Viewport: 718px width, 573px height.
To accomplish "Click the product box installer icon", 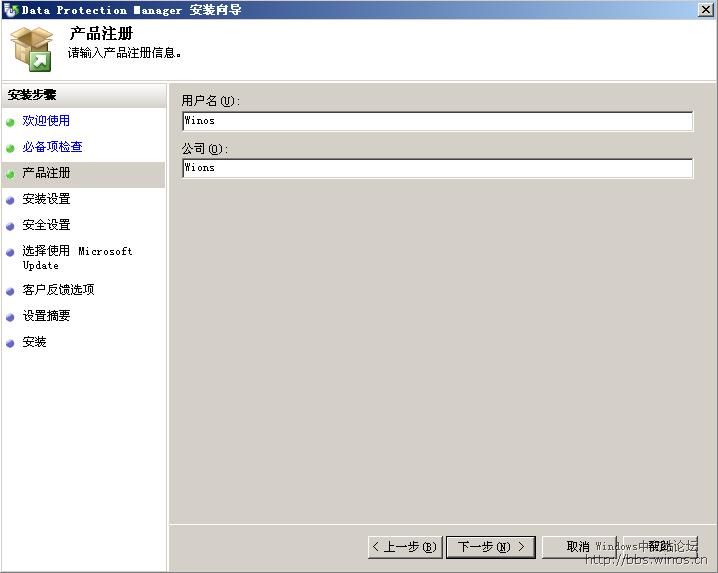I will [31, 49].
